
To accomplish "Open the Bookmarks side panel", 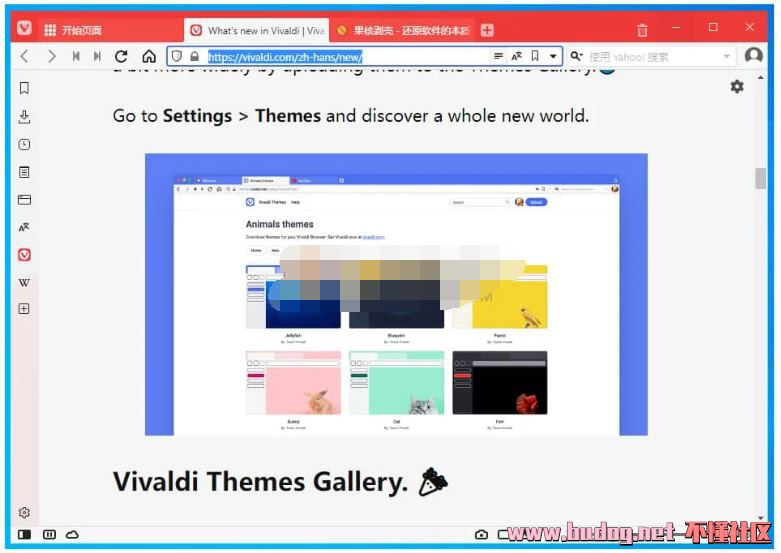I will coord(24,88).
